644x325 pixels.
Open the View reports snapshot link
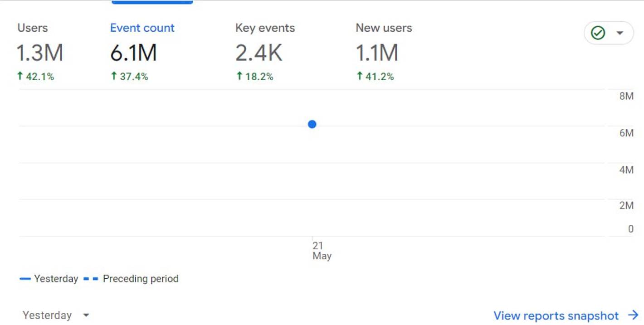tap(556, 315)
